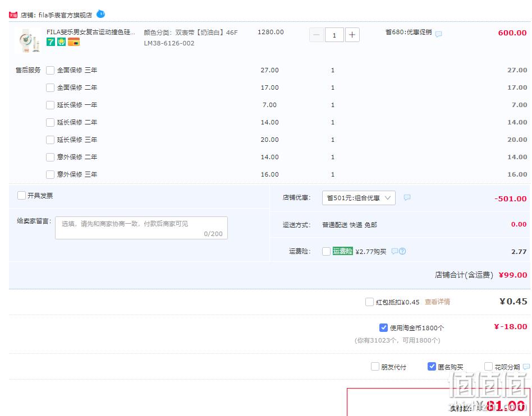Enable 开具发票 invoice checkbox
Screen dimensions: 532x416
[x=21, y=195]
